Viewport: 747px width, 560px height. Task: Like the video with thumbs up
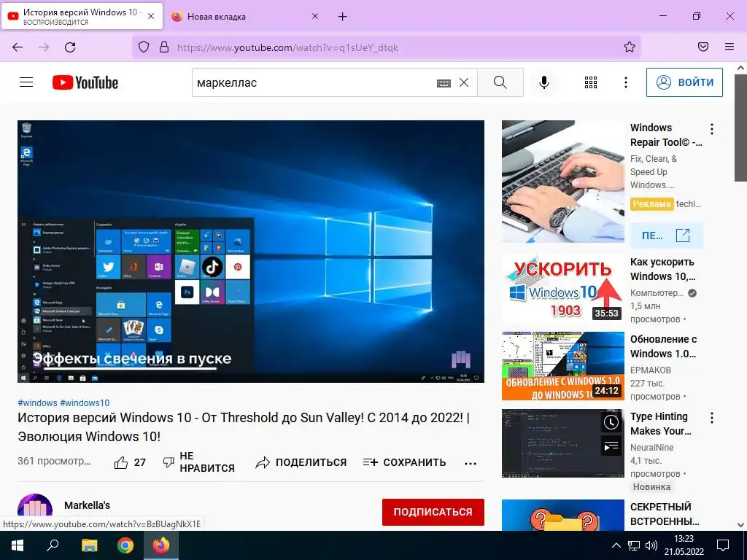[x=130, y=462]
